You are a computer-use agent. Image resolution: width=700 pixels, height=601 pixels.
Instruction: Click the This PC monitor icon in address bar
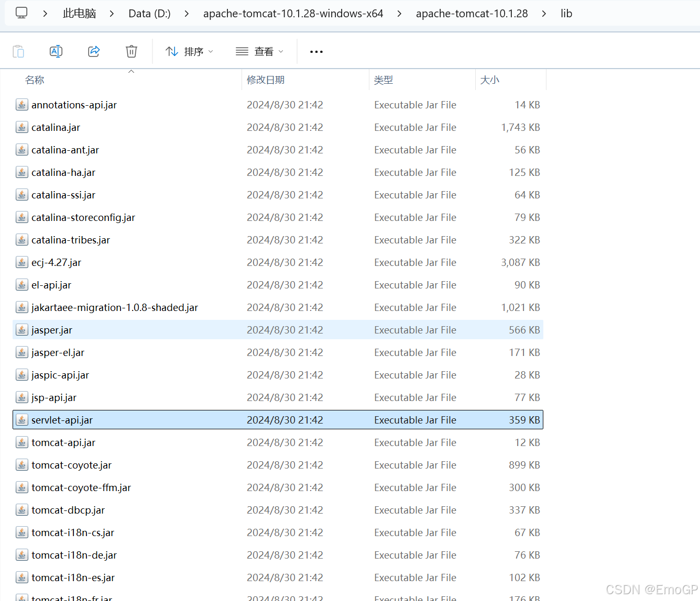pos(21,13)
